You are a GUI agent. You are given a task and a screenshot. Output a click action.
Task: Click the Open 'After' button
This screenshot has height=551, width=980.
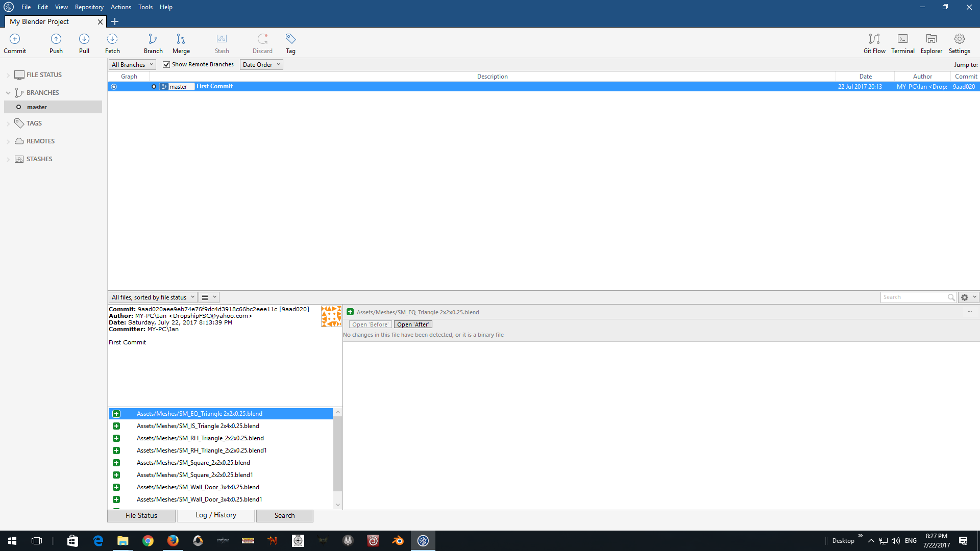coord(413,324)
